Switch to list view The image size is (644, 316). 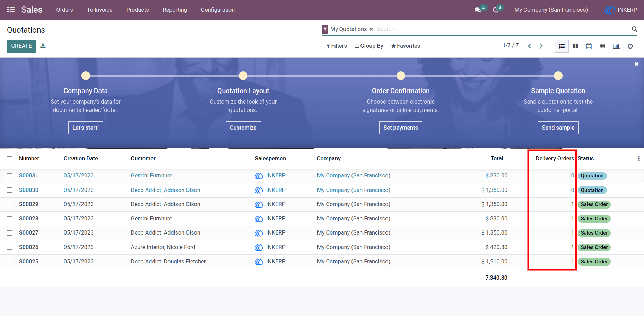(562, 46)
